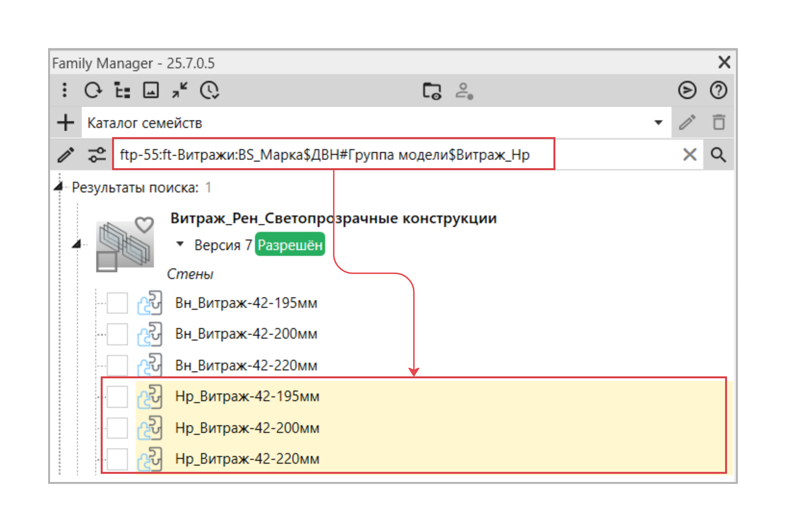Mark family as favorite with heart
The width and height of the screenshot is (786, 532).
144,225
